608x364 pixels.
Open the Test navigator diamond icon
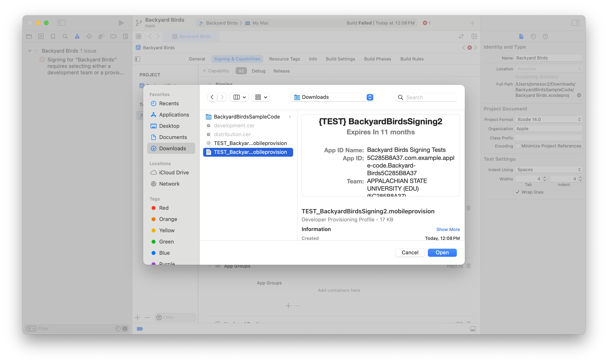89,36
